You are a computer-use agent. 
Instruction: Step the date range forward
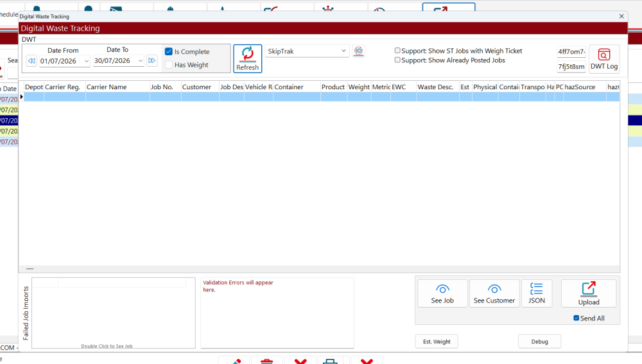(x=152, y=60)
